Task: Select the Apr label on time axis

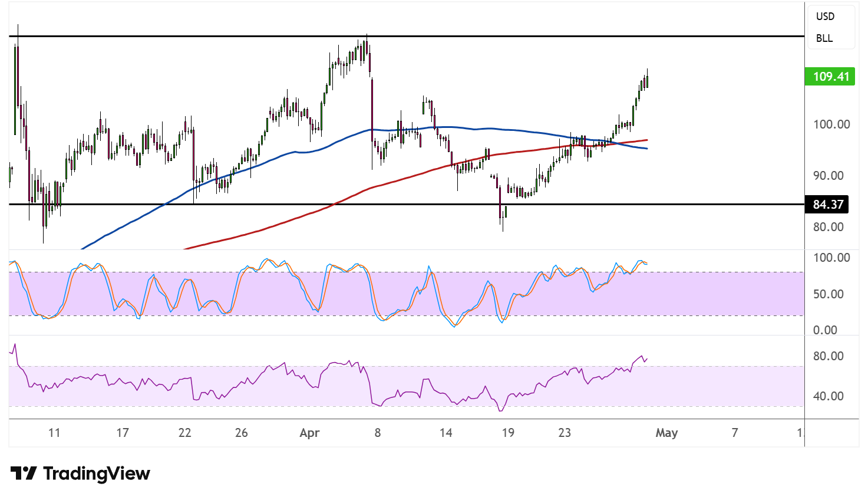Action: [309, 433]
